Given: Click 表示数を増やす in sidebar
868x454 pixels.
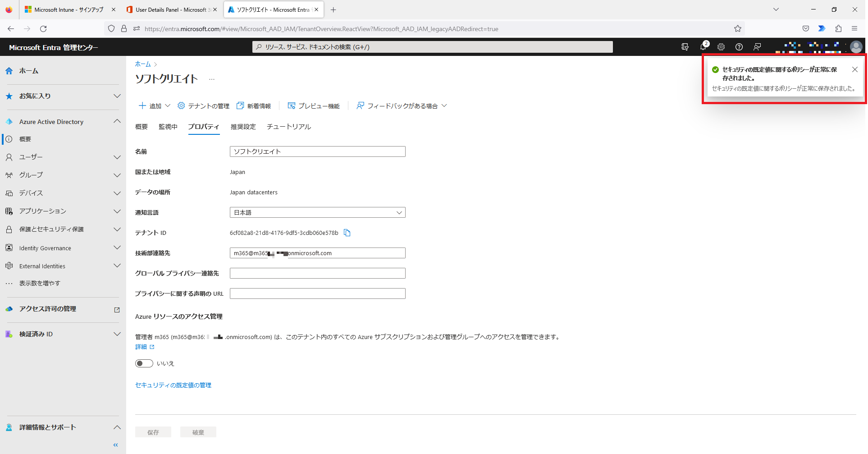Looking at the screenshot, I should (x=40, y=284).
